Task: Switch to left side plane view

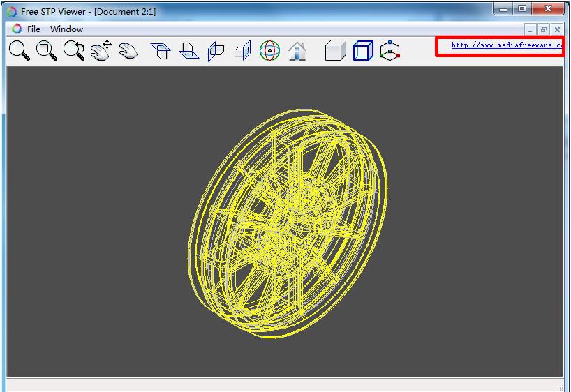Action: [x=216, y=51]
